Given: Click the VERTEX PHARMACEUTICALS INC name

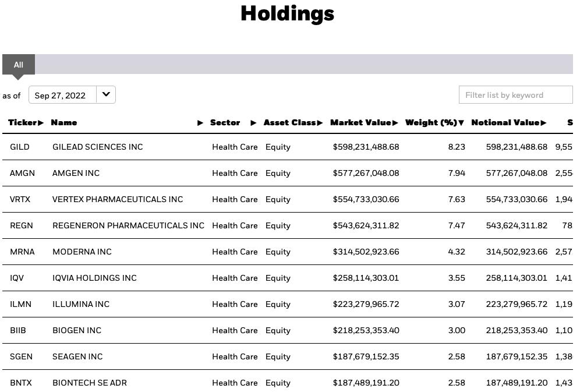Looking at the screenshot, I should [118, 199].
